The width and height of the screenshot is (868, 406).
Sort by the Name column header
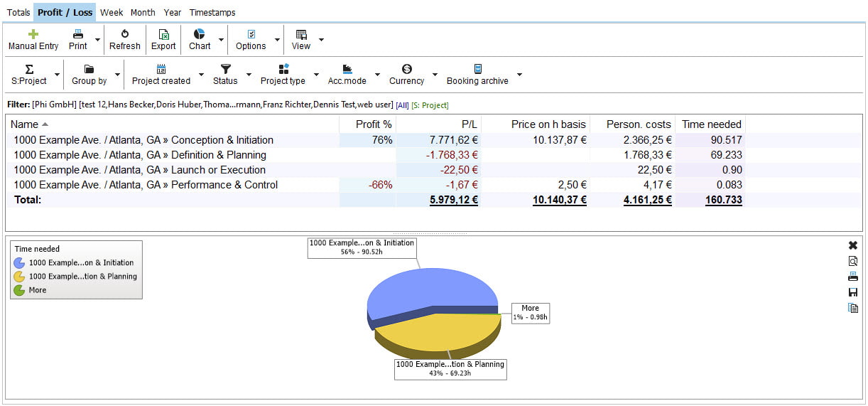[25, 124]
